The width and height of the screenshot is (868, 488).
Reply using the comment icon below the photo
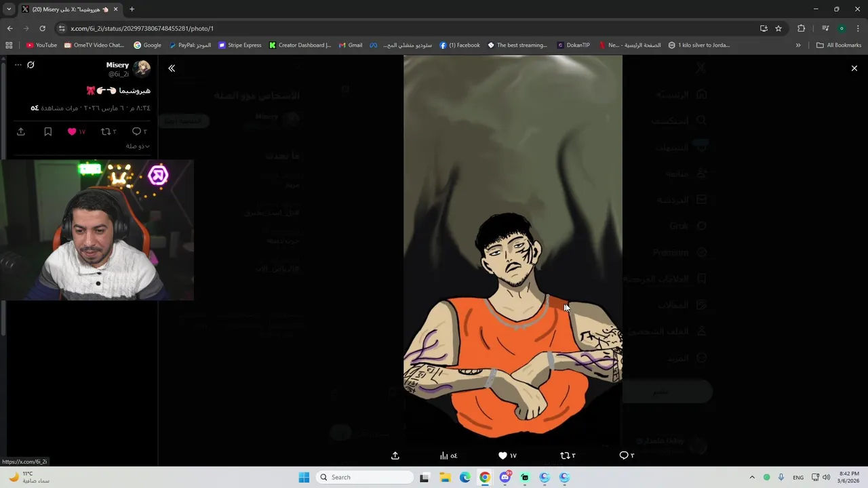pos(627,455)
